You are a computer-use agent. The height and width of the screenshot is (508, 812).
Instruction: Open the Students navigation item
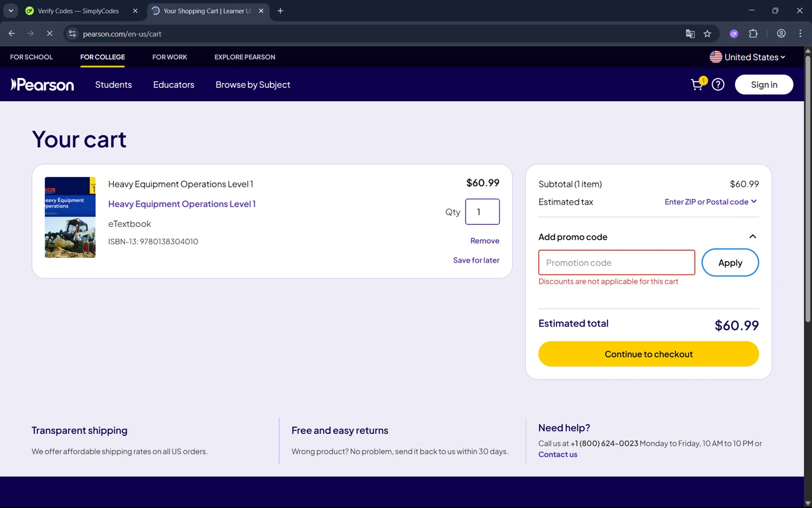click(x=114, y=84)
